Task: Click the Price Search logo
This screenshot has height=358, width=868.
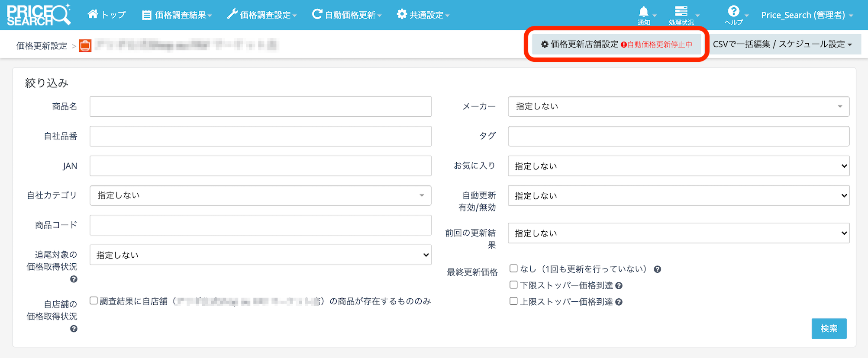Action: coord(39,15)
